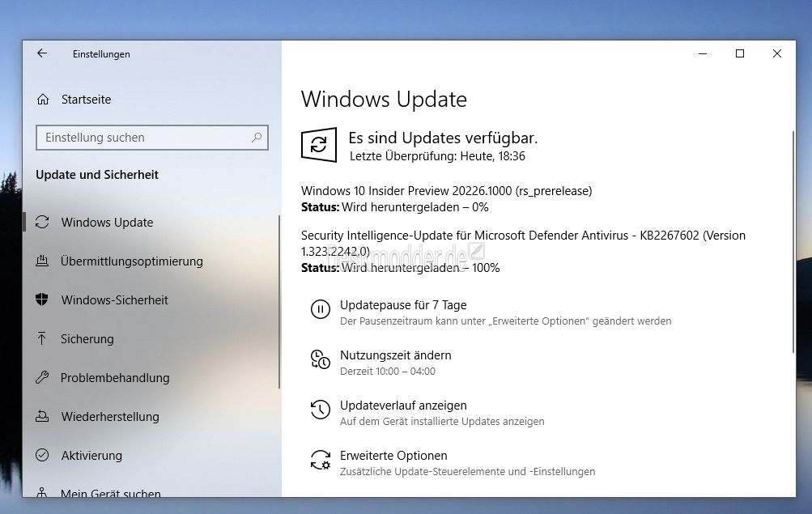The height and width of the screenshot is (514, 812).
Task: Click the search magnifier icon
Action: 257,138
